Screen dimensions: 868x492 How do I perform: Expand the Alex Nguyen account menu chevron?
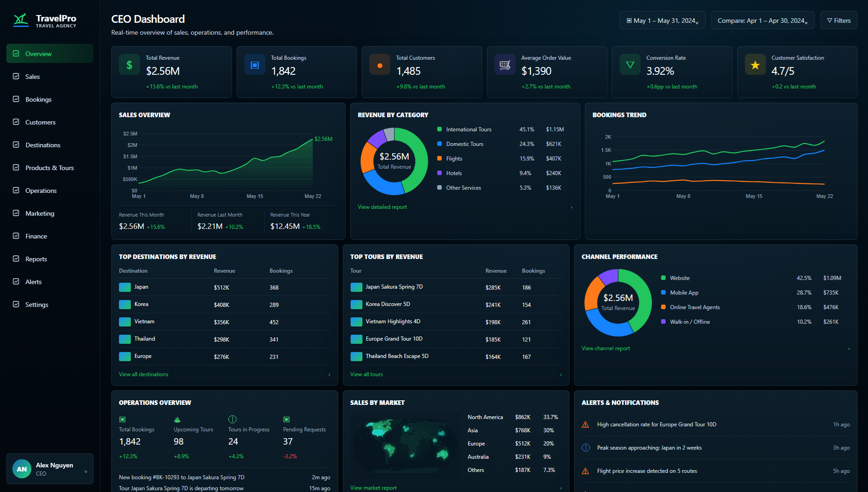coord(86,471)
